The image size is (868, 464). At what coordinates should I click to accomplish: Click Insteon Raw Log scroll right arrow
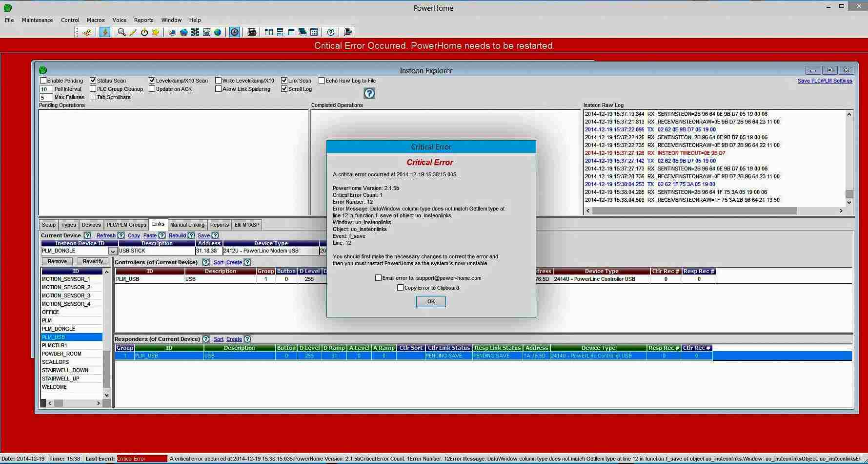(841, 211)
